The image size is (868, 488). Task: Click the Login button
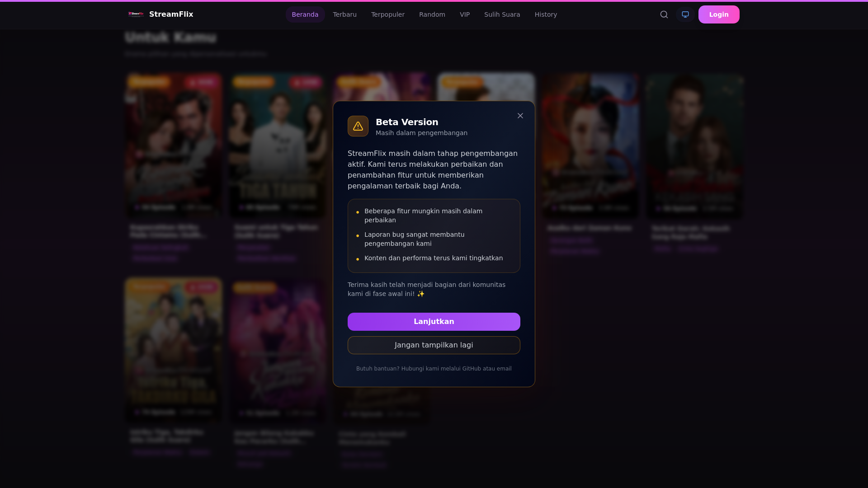[719, 14]
